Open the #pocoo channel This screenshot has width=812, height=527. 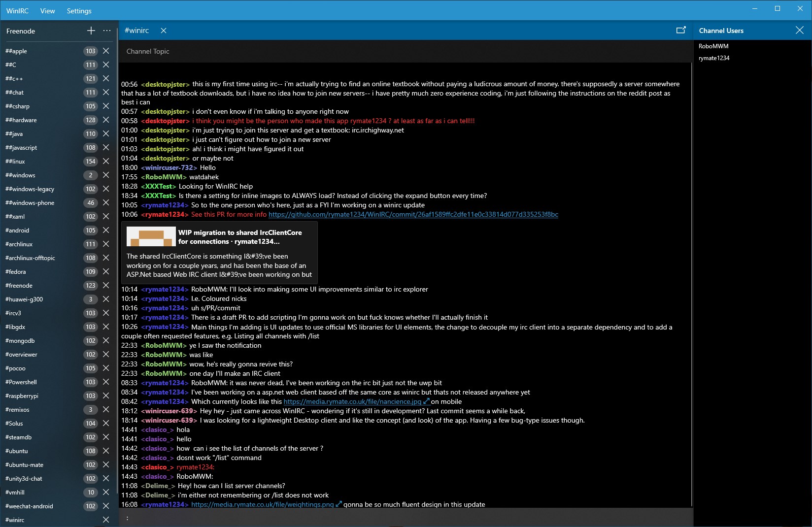[15, 368]
